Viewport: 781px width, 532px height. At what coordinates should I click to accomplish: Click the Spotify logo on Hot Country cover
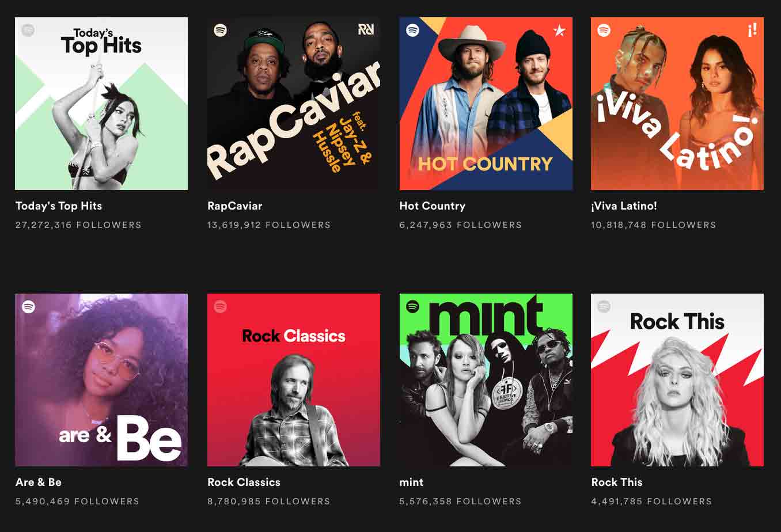412,30
